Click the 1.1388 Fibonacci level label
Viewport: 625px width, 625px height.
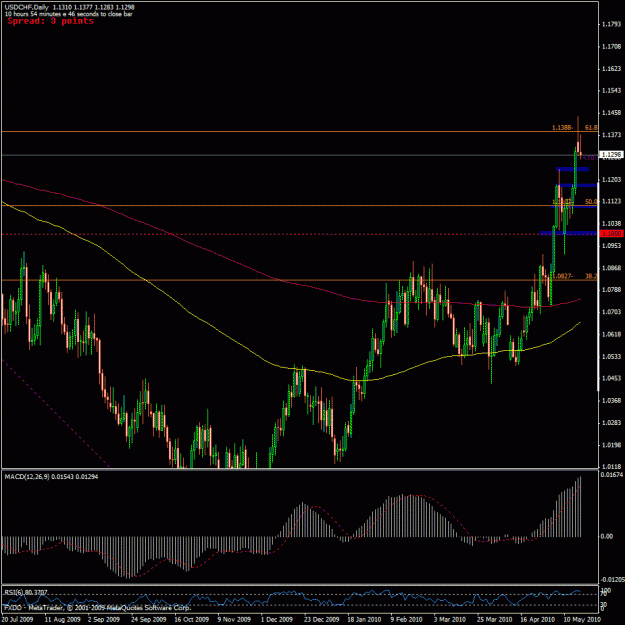(562, 128)
